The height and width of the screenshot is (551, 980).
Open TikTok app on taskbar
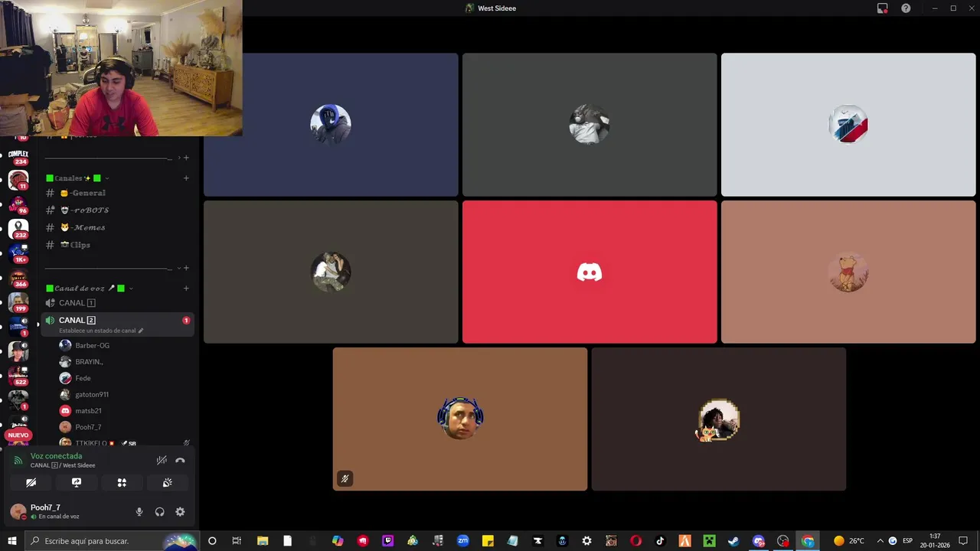click(x=660, y=541)
